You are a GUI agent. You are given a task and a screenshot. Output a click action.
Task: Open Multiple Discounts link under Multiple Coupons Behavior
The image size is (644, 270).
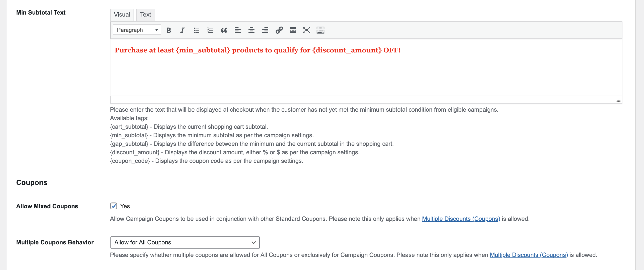tap(529, 255)
